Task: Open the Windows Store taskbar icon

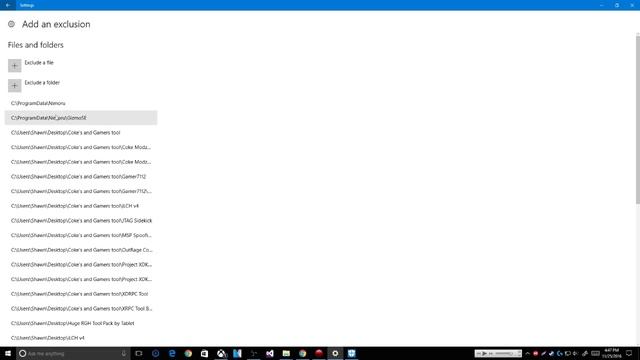Action: pos(204,353)
